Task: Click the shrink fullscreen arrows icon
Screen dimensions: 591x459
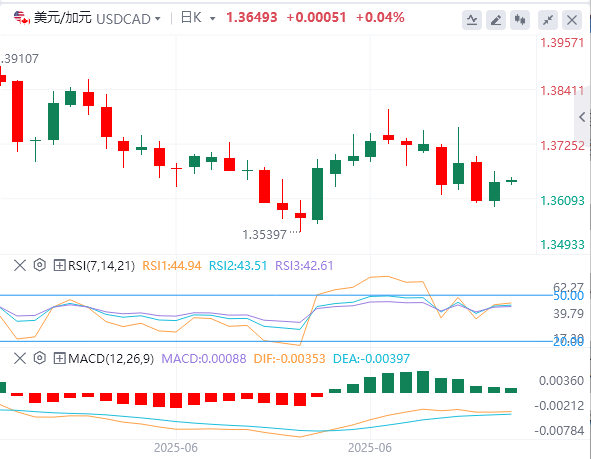Action: pyautogui.click(x=548, y=20)
